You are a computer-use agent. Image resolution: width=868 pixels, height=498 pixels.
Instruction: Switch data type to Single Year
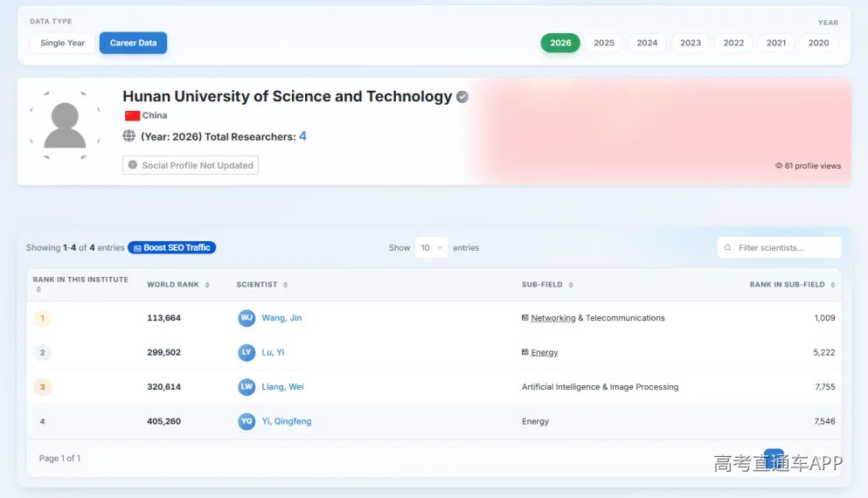tap(63, 43)
